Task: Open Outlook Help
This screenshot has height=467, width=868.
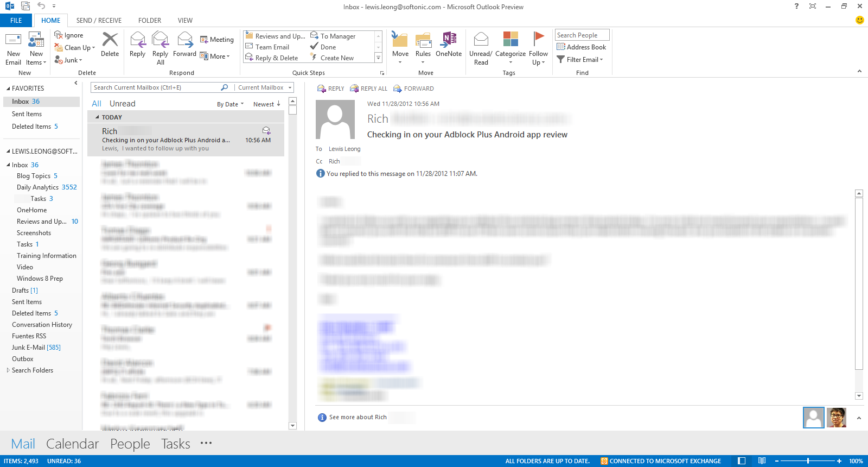Action: point(796,7)
